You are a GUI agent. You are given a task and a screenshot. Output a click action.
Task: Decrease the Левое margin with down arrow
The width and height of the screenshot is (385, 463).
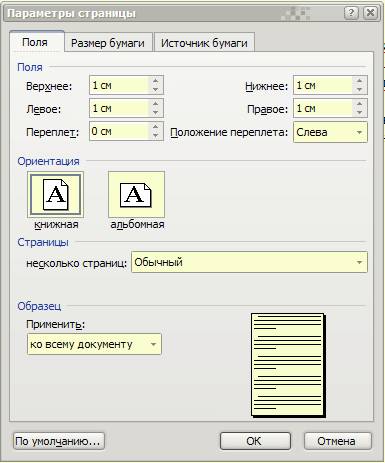[x=155, y=112]
